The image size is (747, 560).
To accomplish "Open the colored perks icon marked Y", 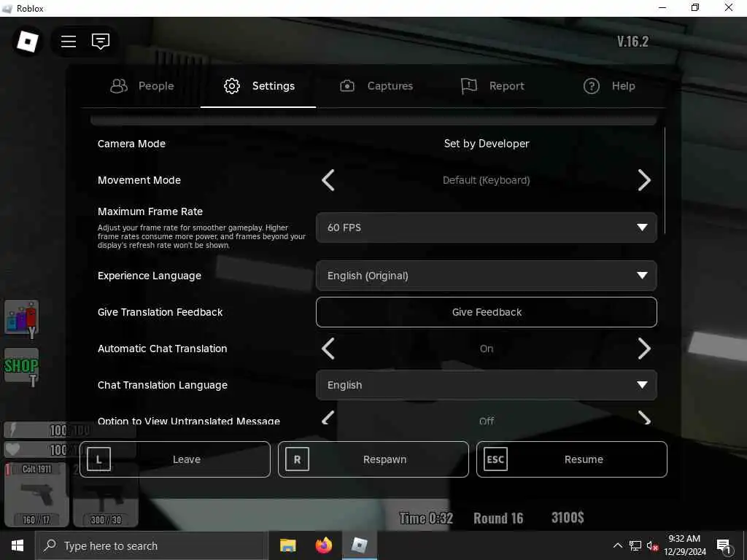I will coord(21,318).
